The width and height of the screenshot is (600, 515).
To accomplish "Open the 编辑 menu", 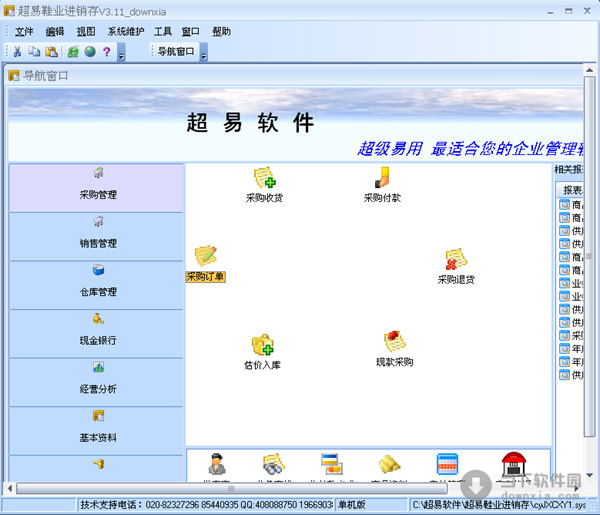I will click(x=55, y=32).
